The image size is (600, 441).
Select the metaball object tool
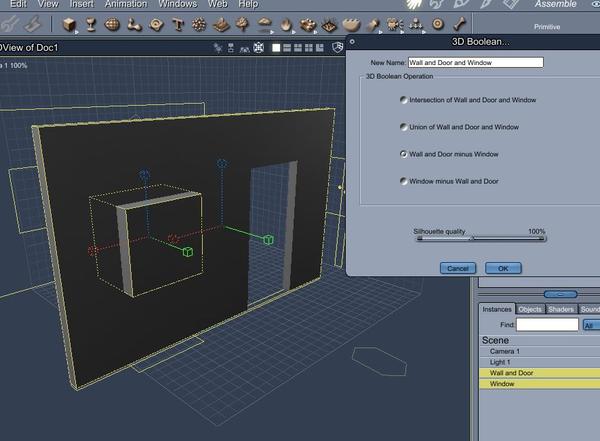pyautogui.click(x=134, y=24)
